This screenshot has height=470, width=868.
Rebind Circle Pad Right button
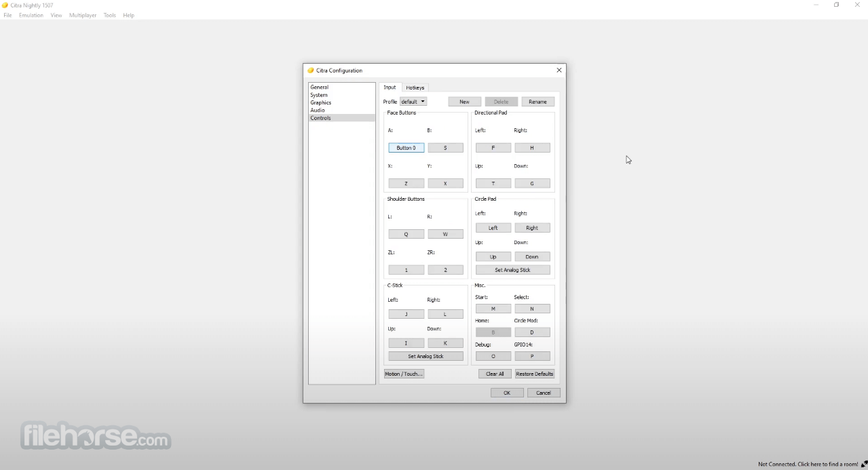tap(532, 228)
